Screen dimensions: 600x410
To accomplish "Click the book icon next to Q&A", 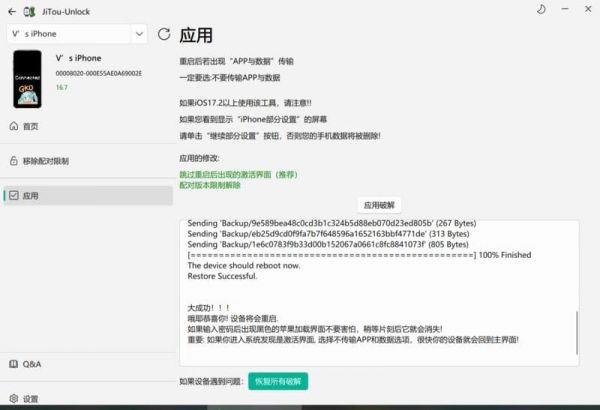I will 13,364.
